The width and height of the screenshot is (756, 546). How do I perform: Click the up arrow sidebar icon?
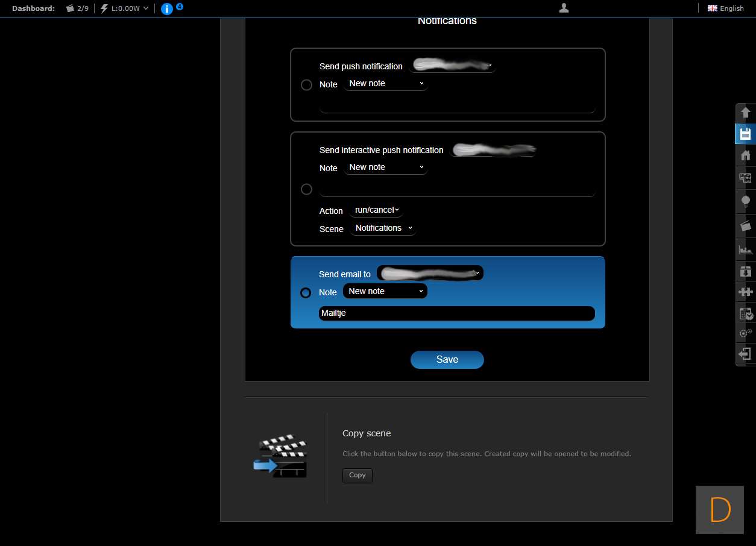(745, 113)
